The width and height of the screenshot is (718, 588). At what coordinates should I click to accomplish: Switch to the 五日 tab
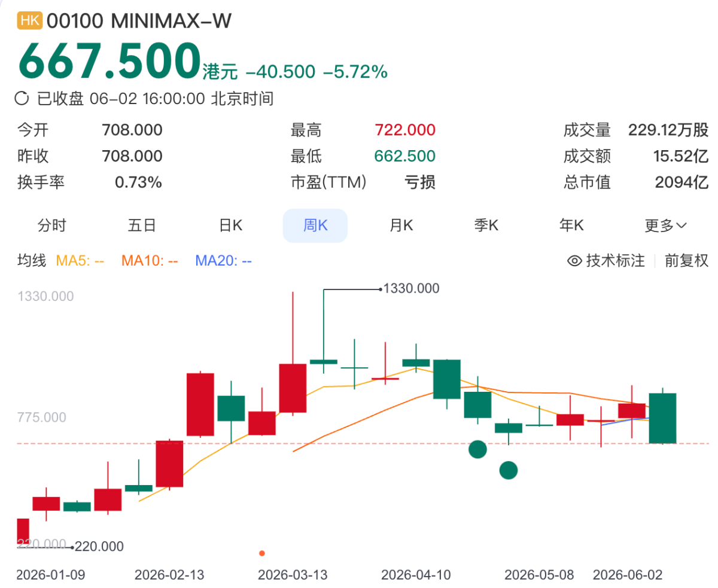pyautogui.click(x=142, y=226)
